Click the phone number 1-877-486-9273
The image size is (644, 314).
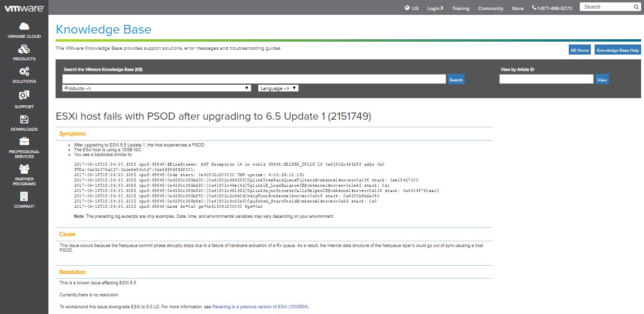click(x=552, y=8)
